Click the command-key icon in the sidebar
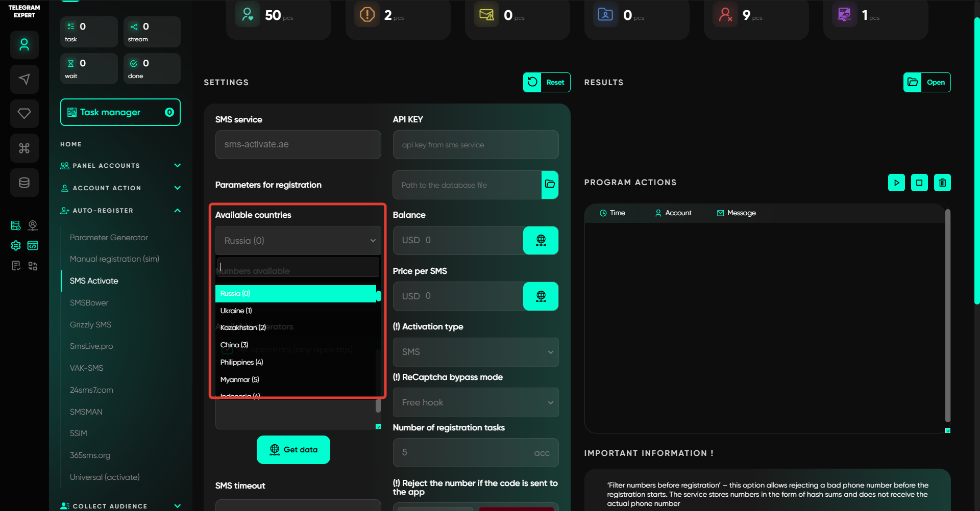This screenshot has height=511, width=980. pos(24,148)
